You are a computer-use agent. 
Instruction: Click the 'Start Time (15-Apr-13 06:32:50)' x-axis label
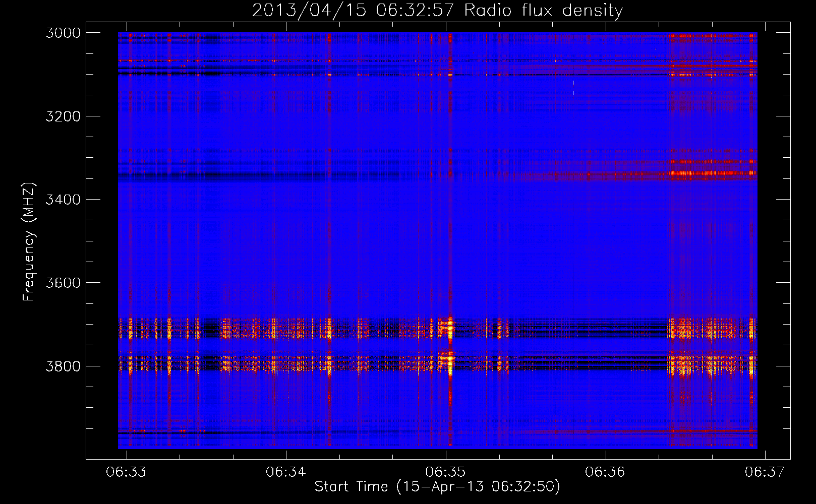pyautogui.click(x=437, y=487)
